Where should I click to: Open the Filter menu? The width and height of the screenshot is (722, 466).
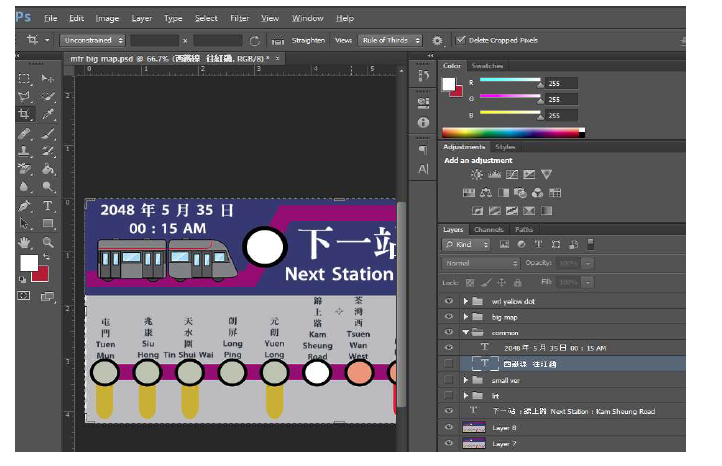(240, 18)
